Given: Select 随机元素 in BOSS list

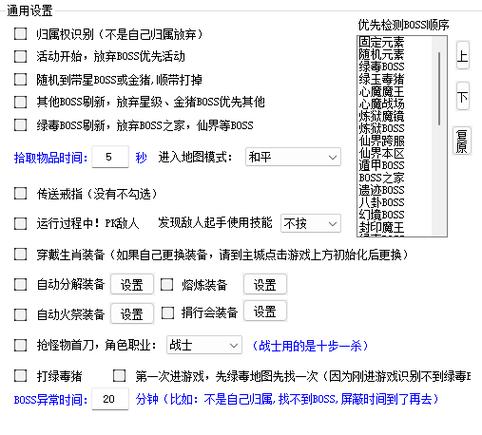Looking at the screenshot, I should (x=381, y=54).
